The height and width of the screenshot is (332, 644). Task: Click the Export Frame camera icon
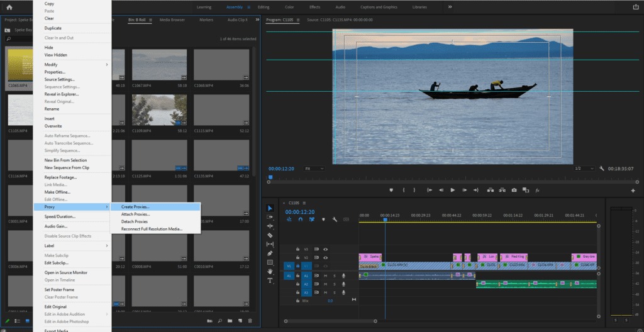point(514,190)
